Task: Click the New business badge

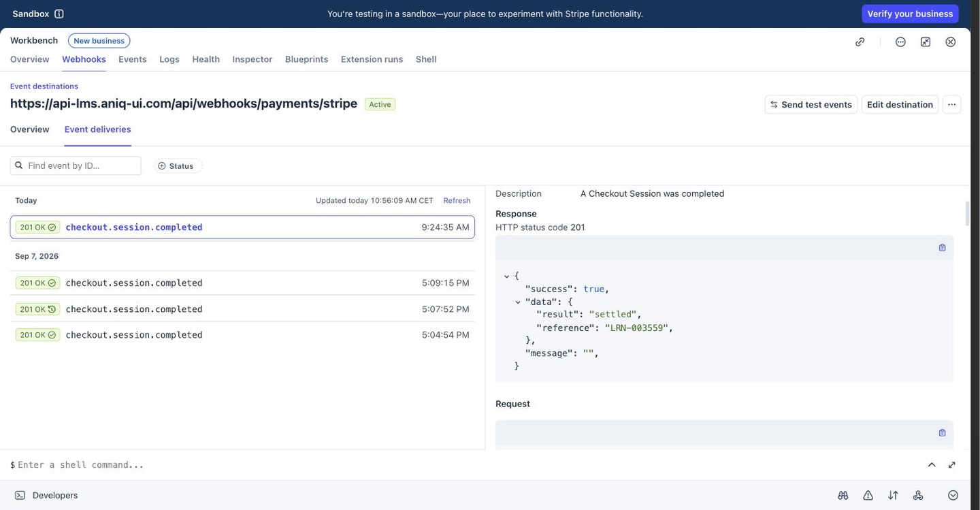Action: click(99, 41)
